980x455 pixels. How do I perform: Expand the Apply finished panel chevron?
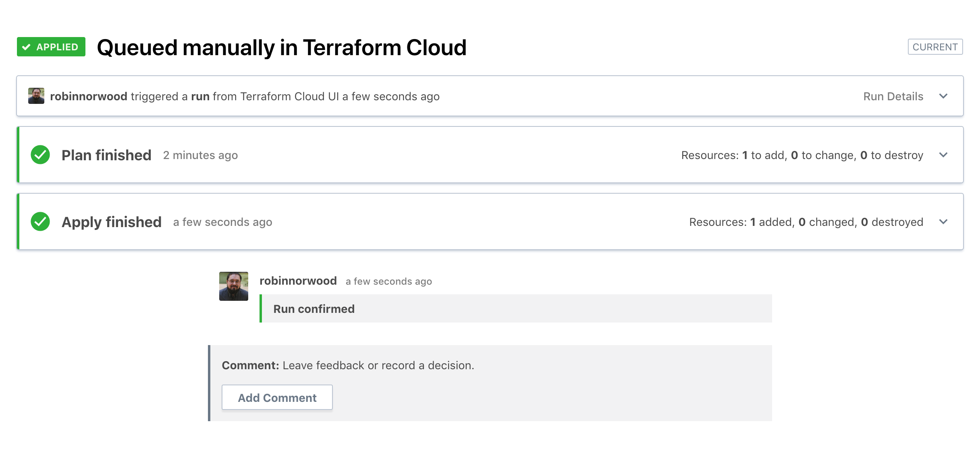click(943, 222)
